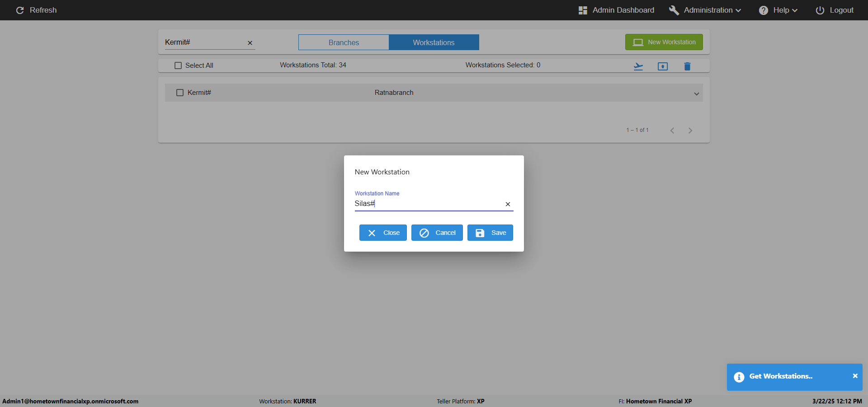This screenshot has width=868, height=407.
Task: Click the New Workstation button
Action: [x=664, y=42]
